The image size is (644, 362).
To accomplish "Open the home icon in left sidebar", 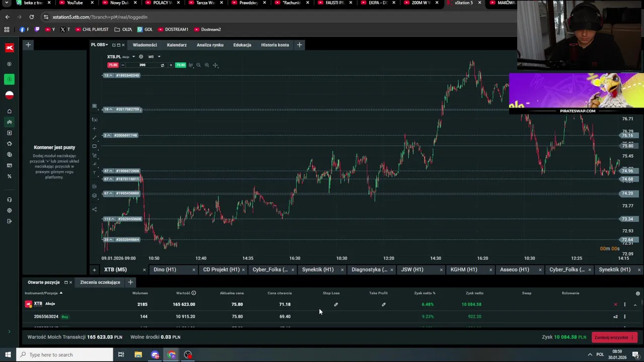I will pyautogui.click(x=9, y=111).
